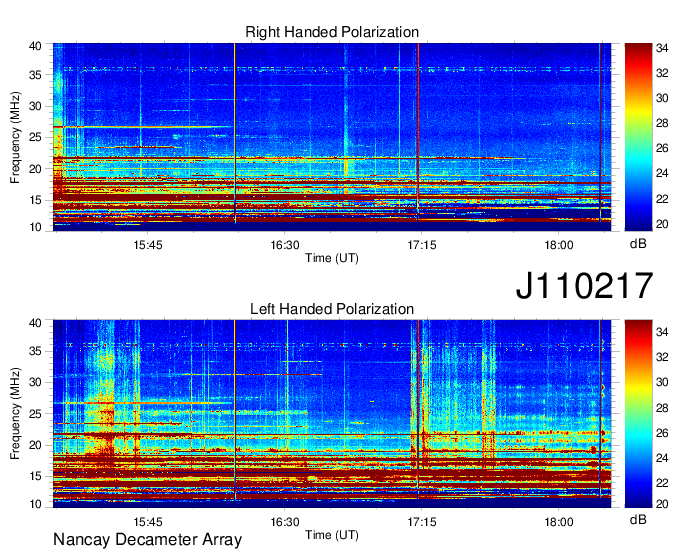
Task: Click the 24 dB label on the Left Handed colorbar
Action: click(662, 458)
